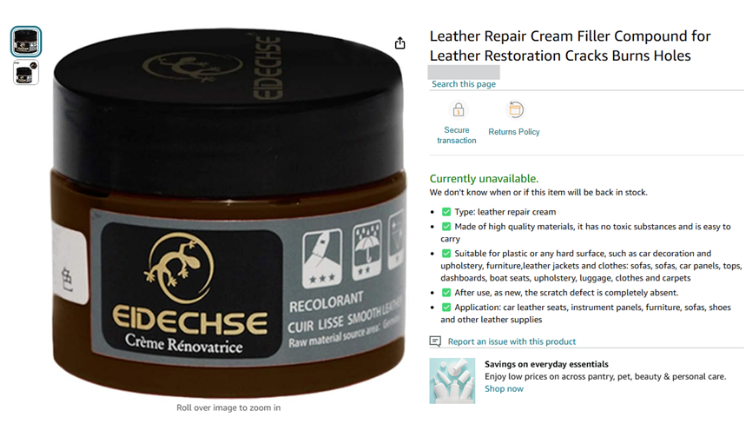Click the report issue speech bubble icon
The width and height of the screenshot is (749, 421).
coord(435,341)
